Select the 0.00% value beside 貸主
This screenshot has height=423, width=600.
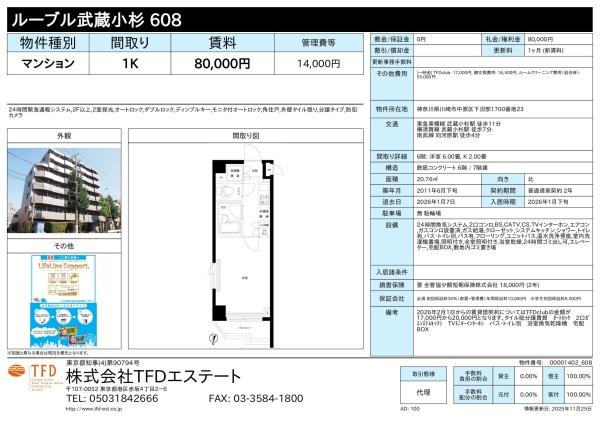(x=528, y=376)
